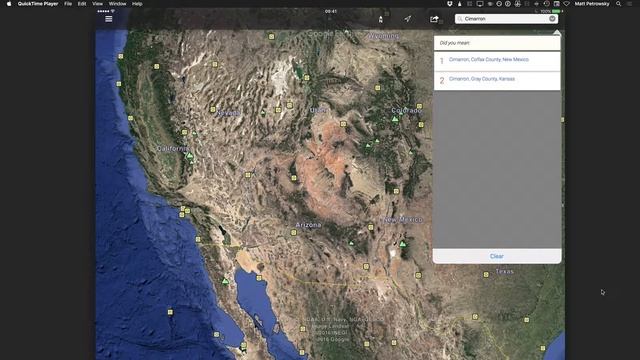
Task: Select the green triangle marker below New Mexico label
Action: coord(403,244)
